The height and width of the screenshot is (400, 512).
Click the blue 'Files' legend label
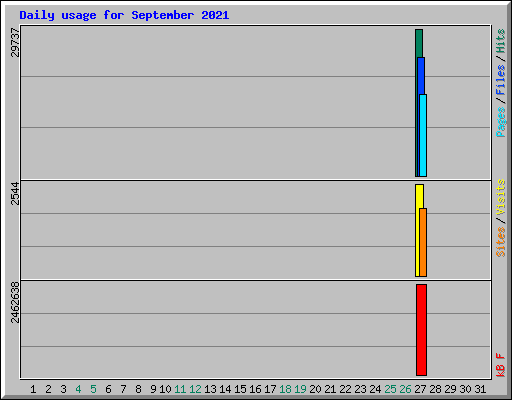500,80
